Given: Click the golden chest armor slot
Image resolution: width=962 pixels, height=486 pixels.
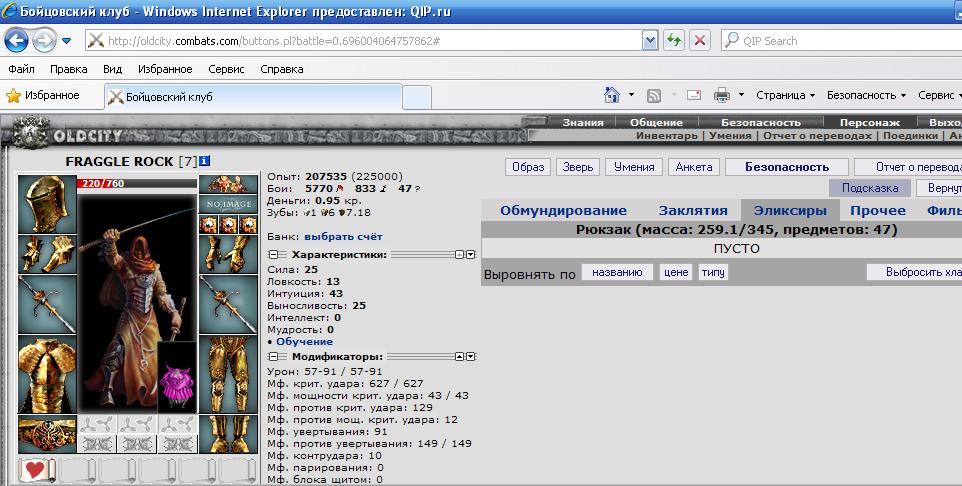Looking at the screenshot, I should pyautogui.click(x=47, y=374).
